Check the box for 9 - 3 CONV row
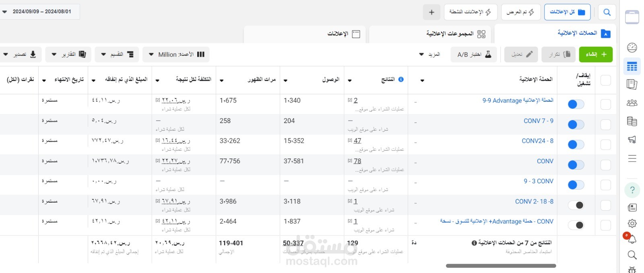This screenshot has height=273, width=644. (x=606, y=185)
